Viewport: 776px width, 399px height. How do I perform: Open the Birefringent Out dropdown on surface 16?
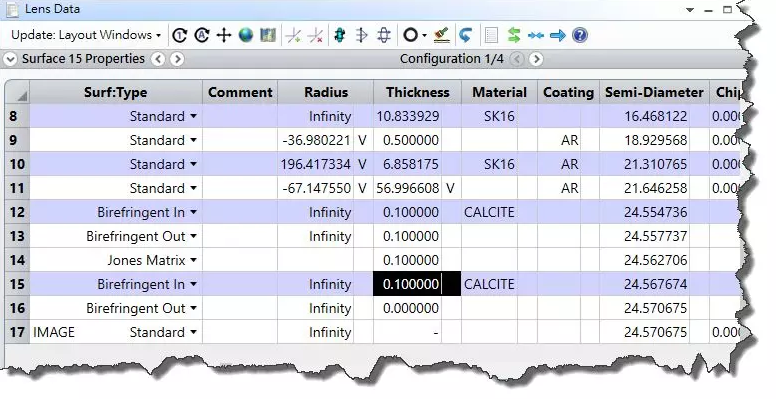[x=194, y=308]
